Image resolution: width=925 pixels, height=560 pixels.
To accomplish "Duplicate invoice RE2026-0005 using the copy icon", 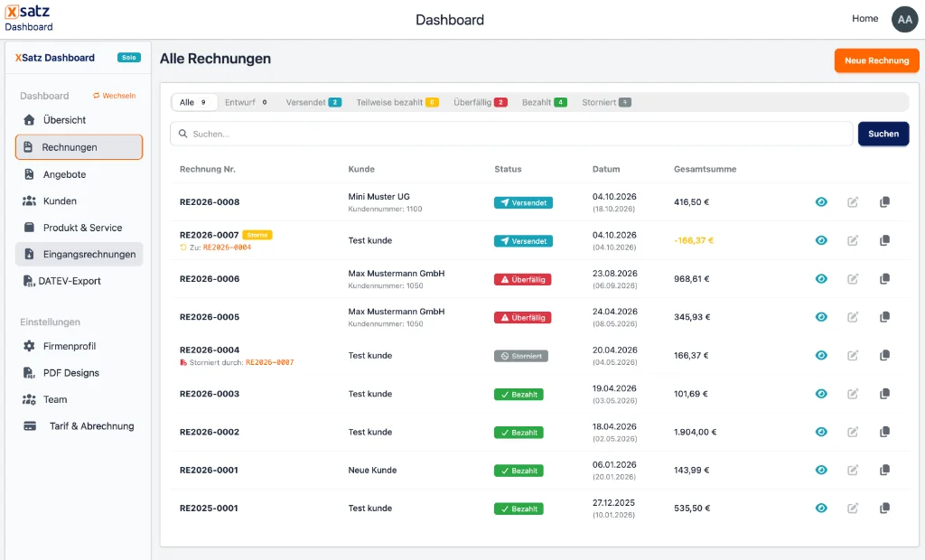I will coord(885,317).
